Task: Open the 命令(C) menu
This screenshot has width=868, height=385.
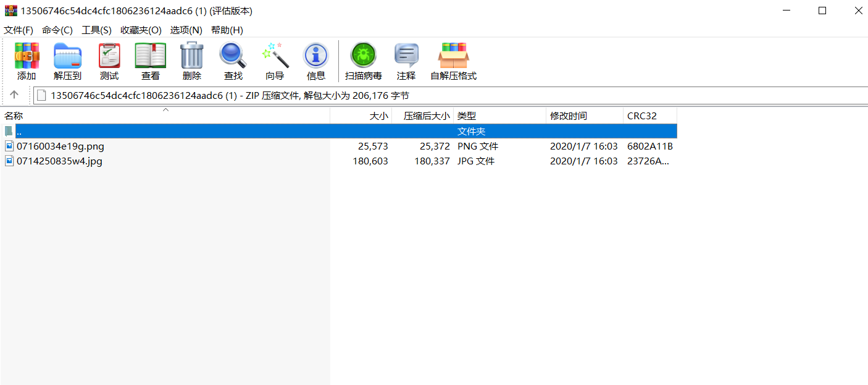Action: 57,30
